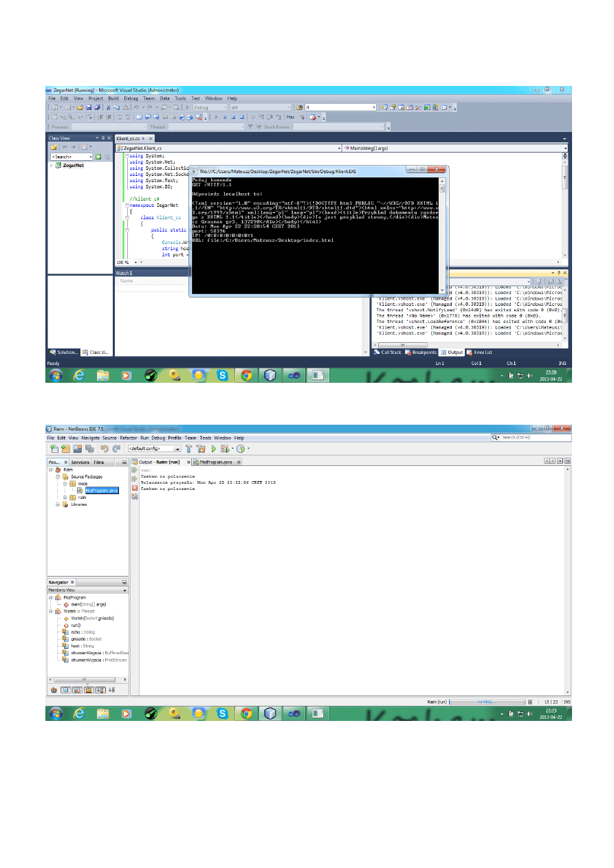Click the Clean and Build hammer-broom icon
This screenshot has width=614, height=868.
point(201,448)
